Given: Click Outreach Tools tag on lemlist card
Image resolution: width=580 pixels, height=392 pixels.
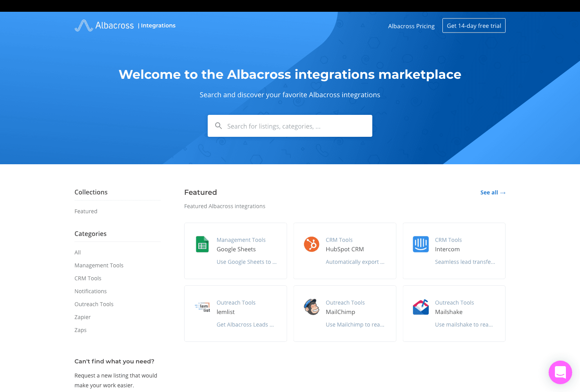Looking at the screenshot, I should pyautogui.click(x=236, y=303).
